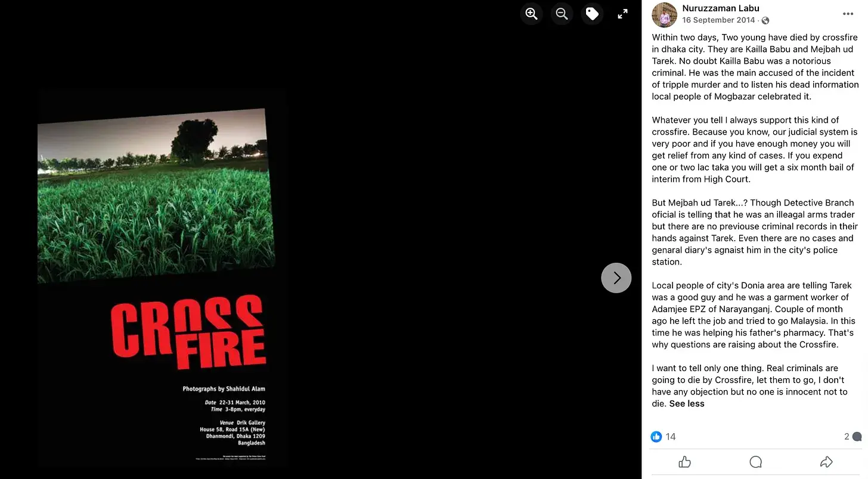Show the 2 comments
Image resolution: width=868 pixels, height=479 pixels.
(852, 437)
